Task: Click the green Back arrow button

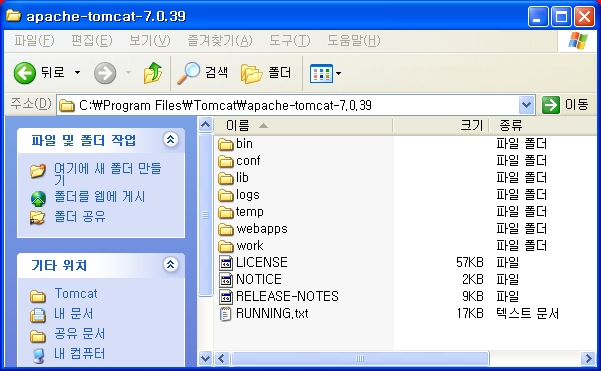Action: [25, 72]
